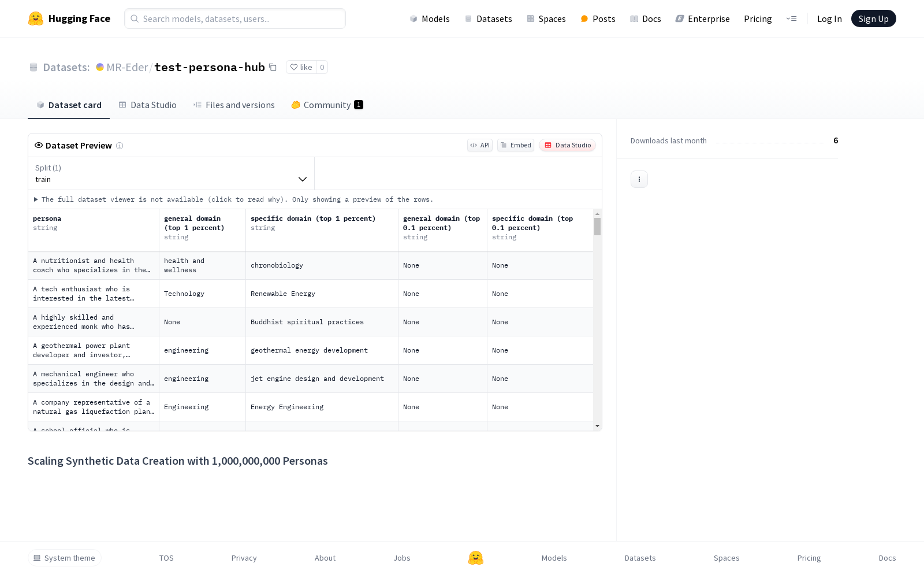
Task: Open Datasets in the top navigation
Action: [x=488, y=18]
